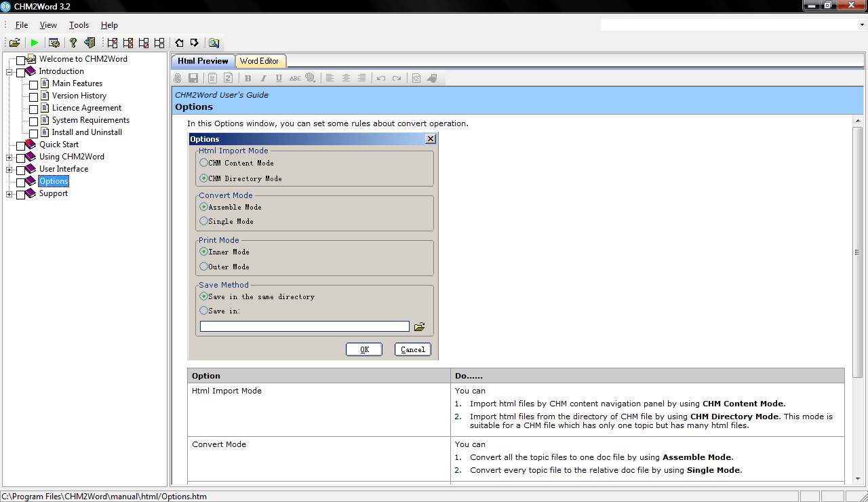
Task: Click the exit door toolbar icon
Action: point(90,43)
